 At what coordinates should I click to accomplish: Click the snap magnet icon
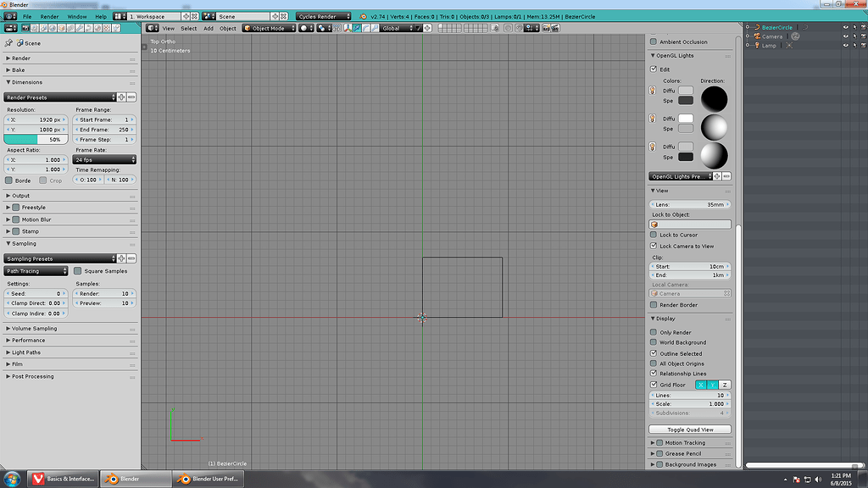coord(519,28)
